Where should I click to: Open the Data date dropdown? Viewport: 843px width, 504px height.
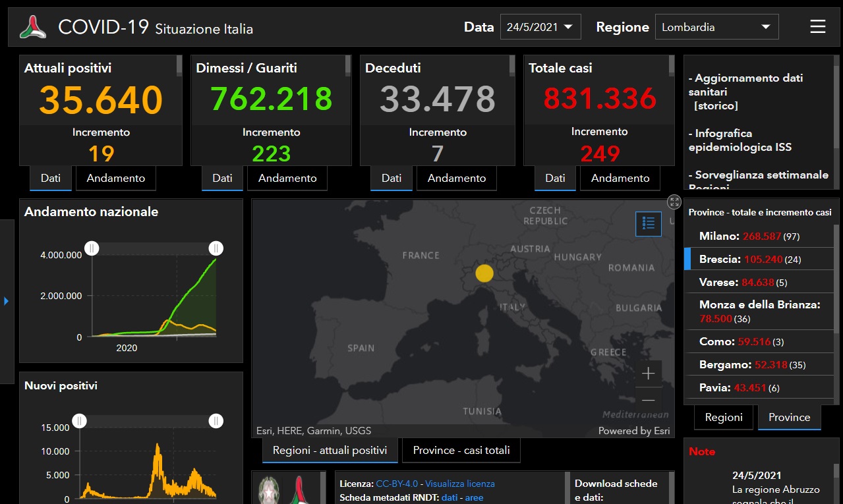click(x=540, y=27)
